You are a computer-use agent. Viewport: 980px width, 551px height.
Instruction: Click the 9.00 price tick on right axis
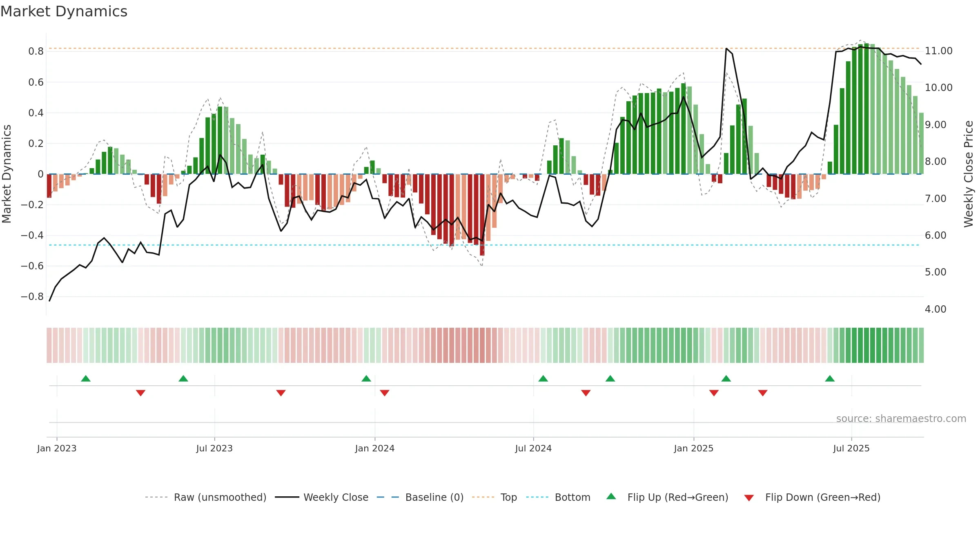935,125
